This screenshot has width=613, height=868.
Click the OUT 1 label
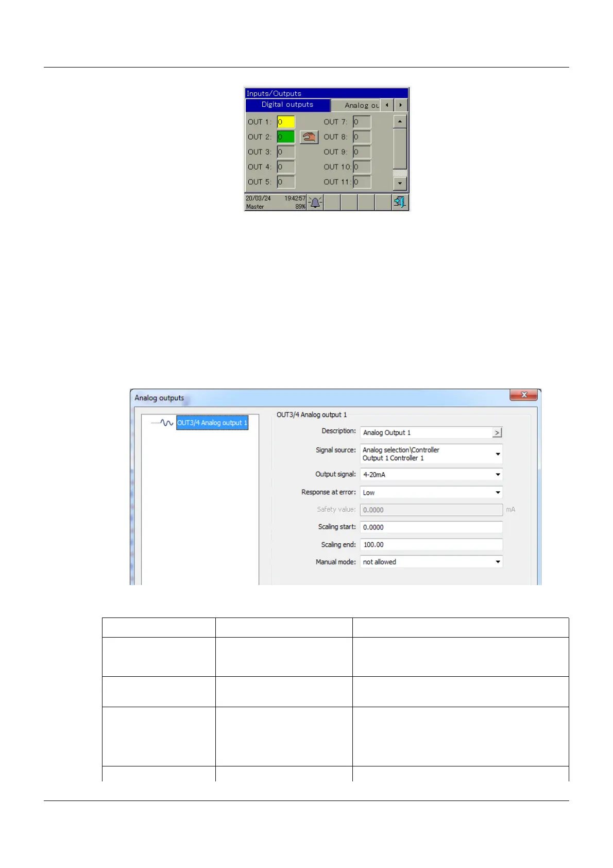[260, 122]
